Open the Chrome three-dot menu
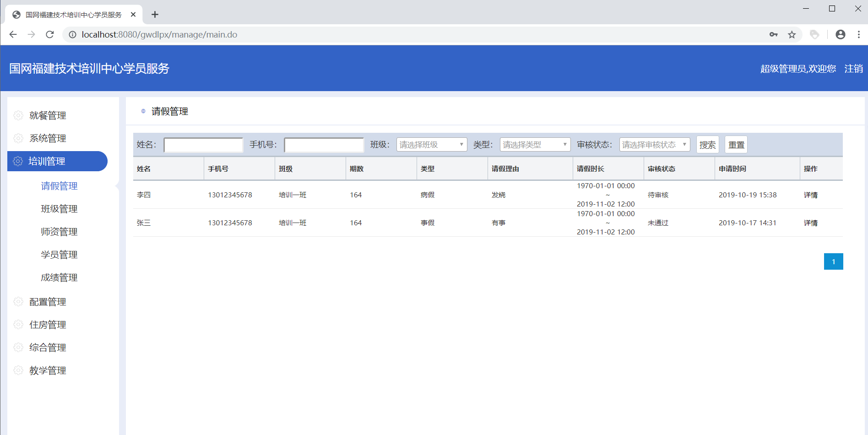The image size is (868, 435). 858,34
